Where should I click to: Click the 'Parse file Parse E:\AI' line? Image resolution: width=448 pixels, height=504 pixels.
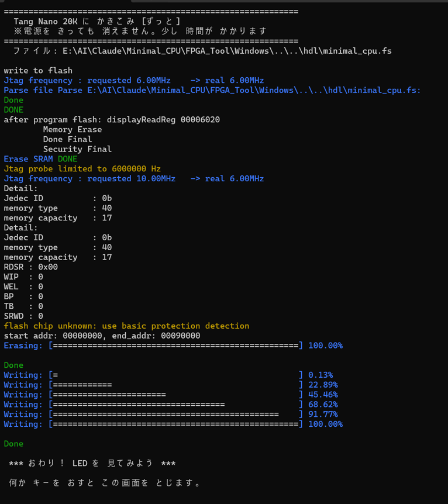coord(212,90)
